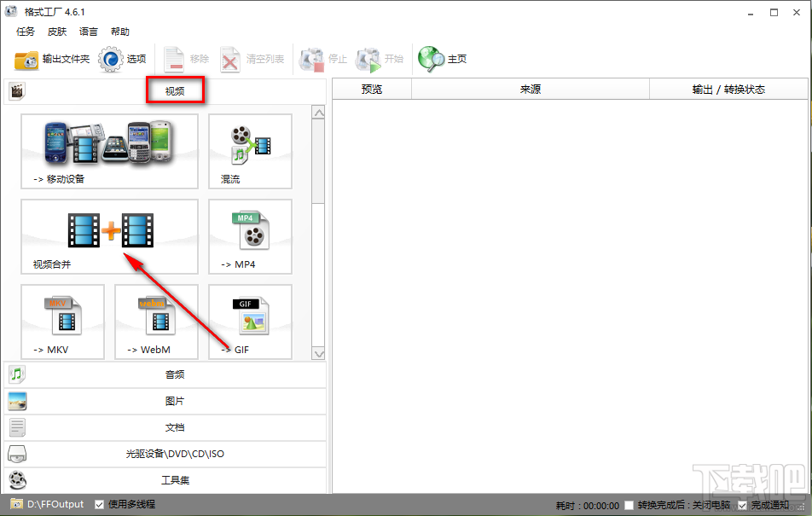812x516 pixels.
Task: Click the 主页 homepage label
Action: [x=457, y=59]
